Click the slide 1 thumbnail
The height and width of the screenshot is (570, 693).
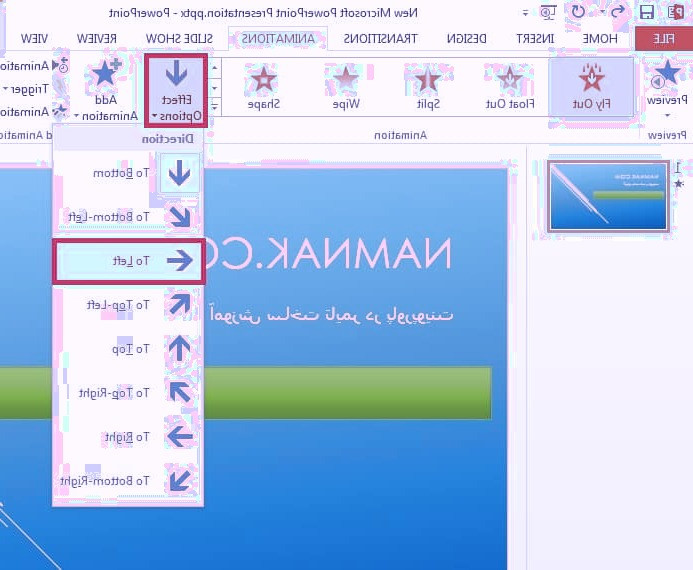pyautogui.click(x=608, y=196)
